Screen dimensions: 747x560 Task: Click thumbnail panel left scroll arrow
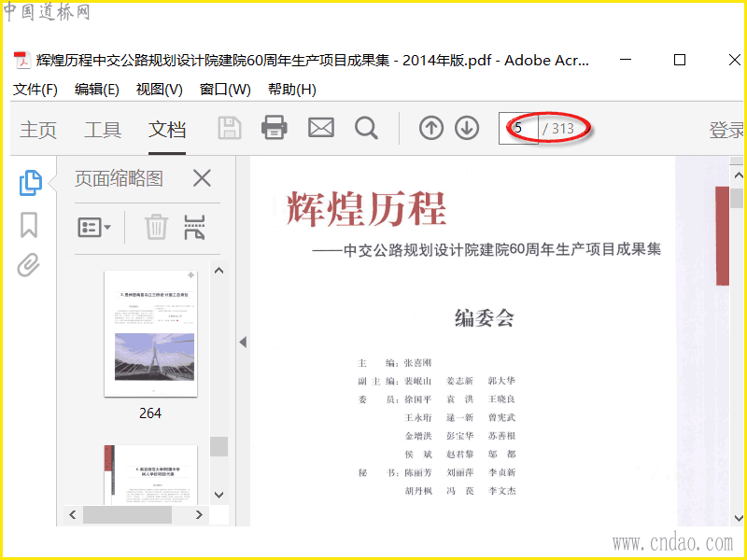pos(73,515)
